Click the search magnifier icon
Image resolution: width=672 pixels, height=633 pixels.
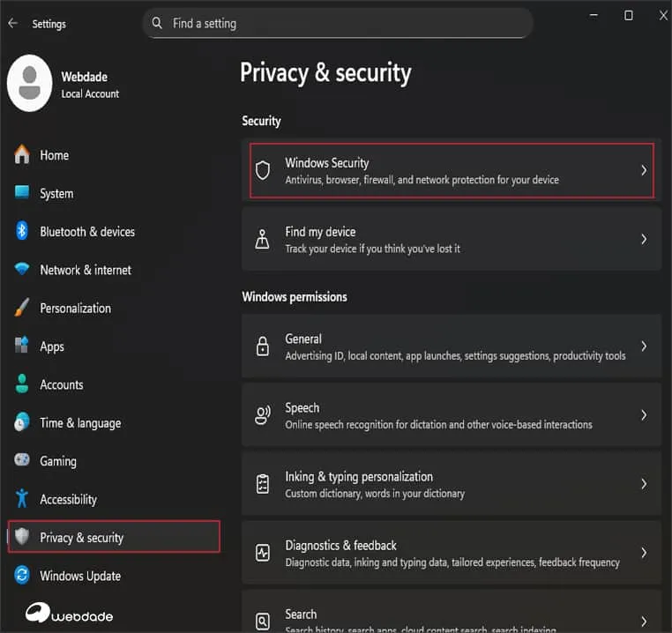(157, 23)
